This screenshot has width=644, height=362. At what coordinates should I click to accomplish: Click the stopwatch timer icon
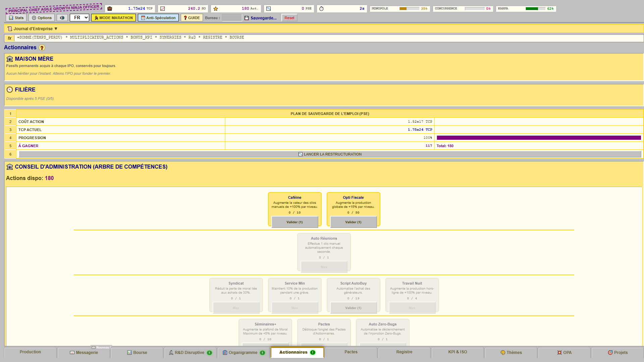[x=321, y=9]
